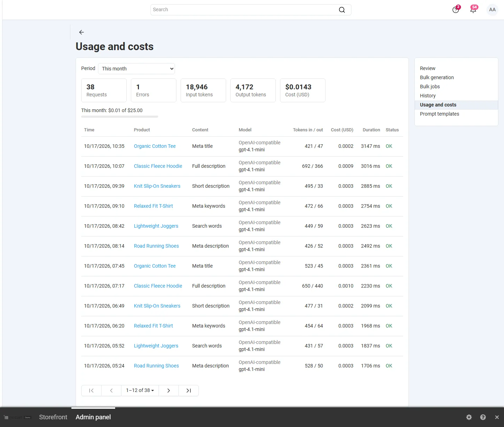The image size is (504, 427).
Task: Open settings gear in bottom bar
Action: (469, 417)
